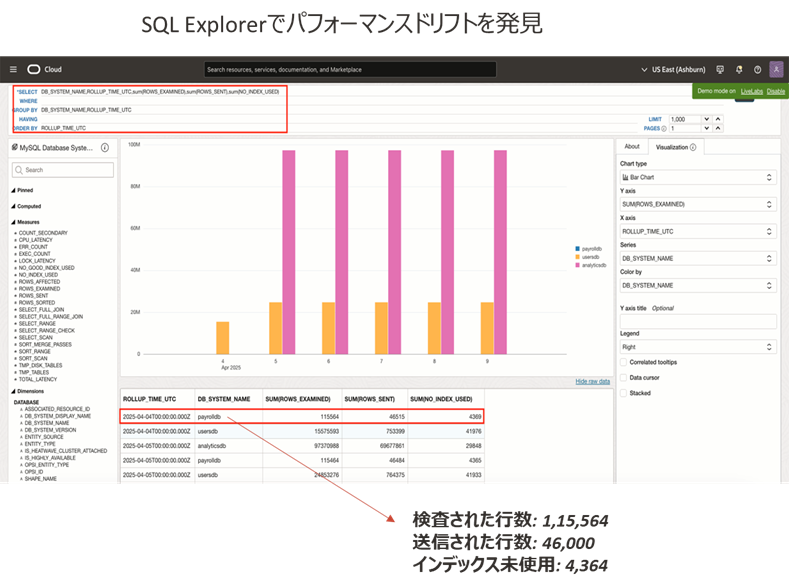Open the Legend position dropdown
This screenshot has width=789, height=588.
click(698, 347)
